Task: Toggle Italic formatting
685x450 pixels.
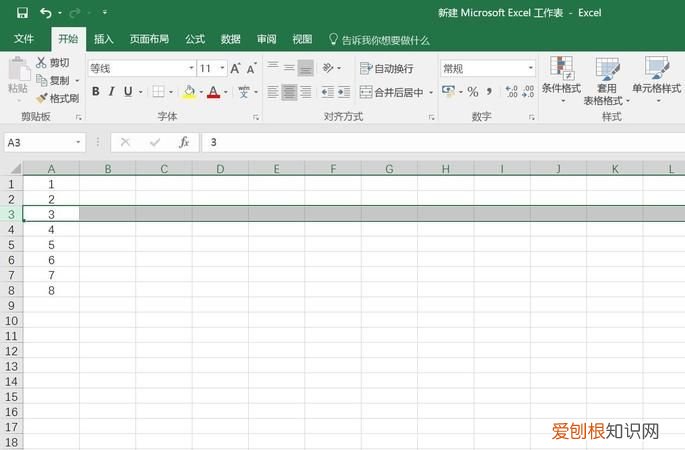Action: pos(112,92)
